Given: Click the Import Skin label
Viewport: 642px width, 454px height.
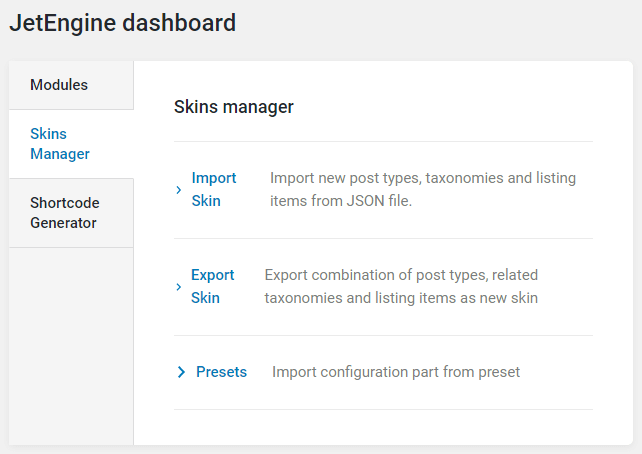Looking at the screenshot, I should 214,190.
